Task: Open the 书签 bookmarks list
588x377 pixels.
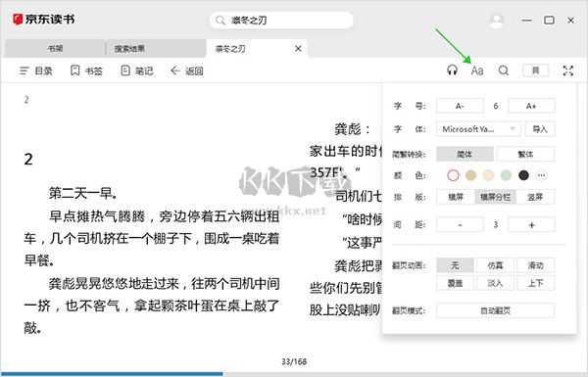Action: (x=86, y=71)
